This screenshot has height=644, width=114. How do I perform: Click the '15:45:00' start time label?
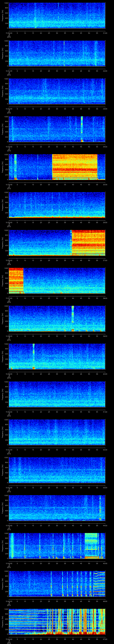[x=9, y=601]
